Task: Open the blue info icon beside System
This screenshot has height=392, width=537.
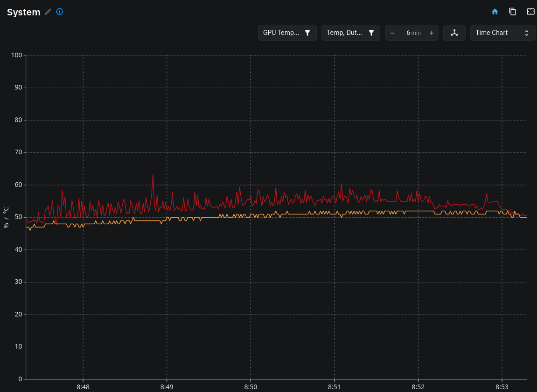Action: click(60, 12)
